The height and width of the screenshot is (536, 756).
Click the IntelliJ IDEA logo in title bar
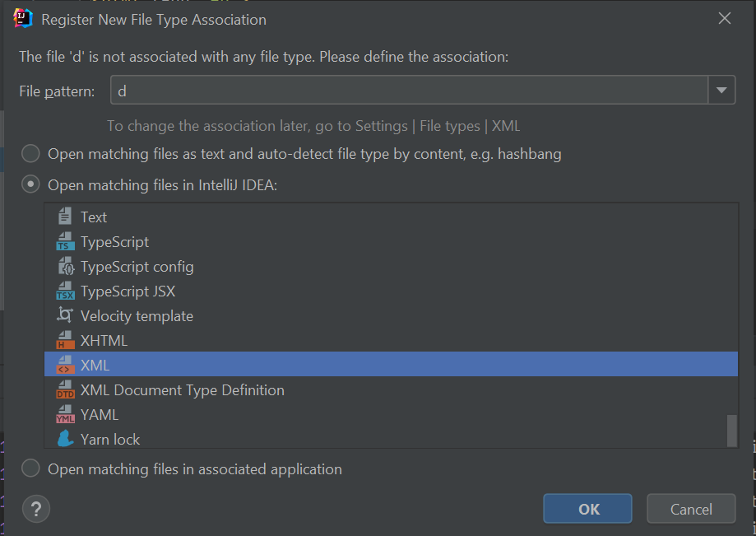(x=23, y=19)
